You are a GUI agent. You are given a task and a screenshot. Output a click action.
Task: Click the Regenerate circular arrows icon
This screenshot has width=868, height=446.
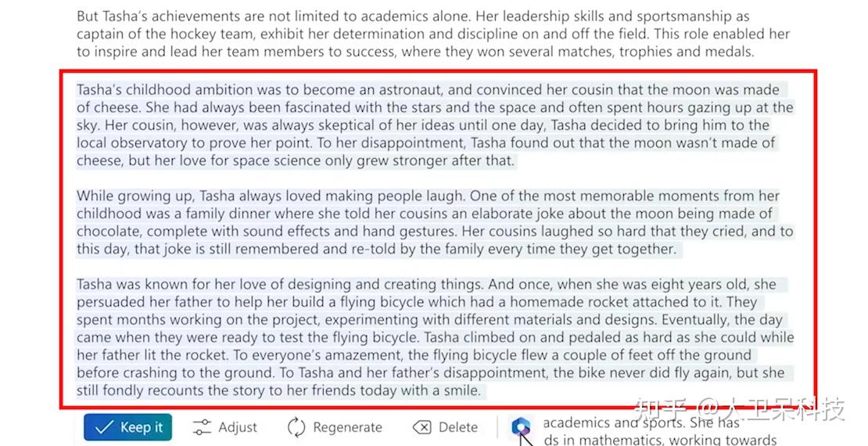click(x=296, y=428)
